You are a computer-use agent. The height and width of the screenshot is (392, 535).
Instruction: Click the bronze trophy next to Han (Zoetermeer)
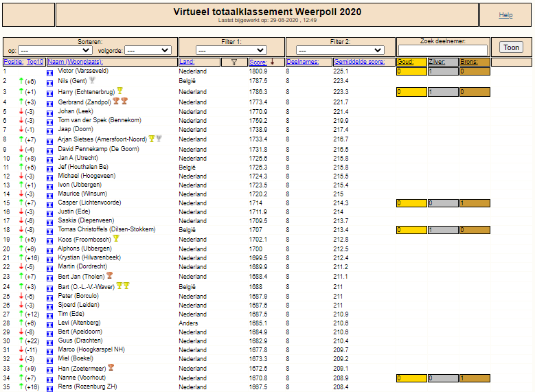point(111,367)
